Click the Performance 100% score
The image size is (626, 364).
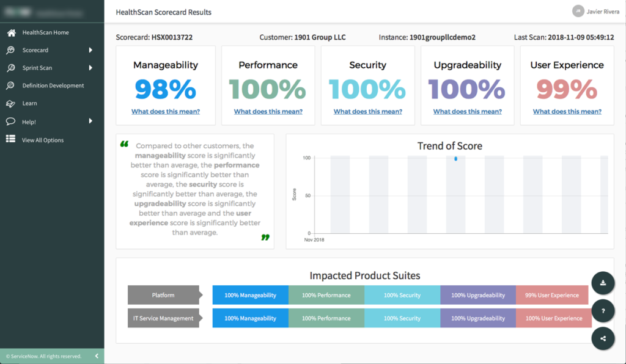pyautogui.click(x=268, y=89)
